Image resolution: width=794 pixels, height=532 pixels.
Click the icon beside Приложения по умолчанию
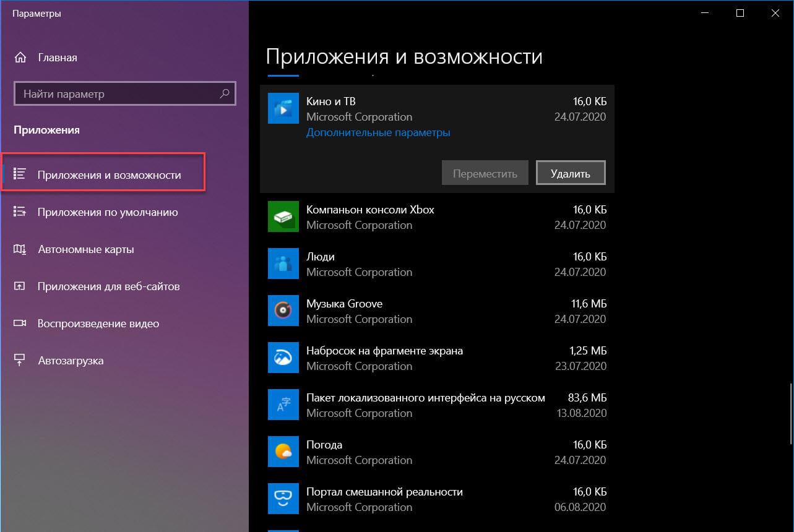point(19,212)
